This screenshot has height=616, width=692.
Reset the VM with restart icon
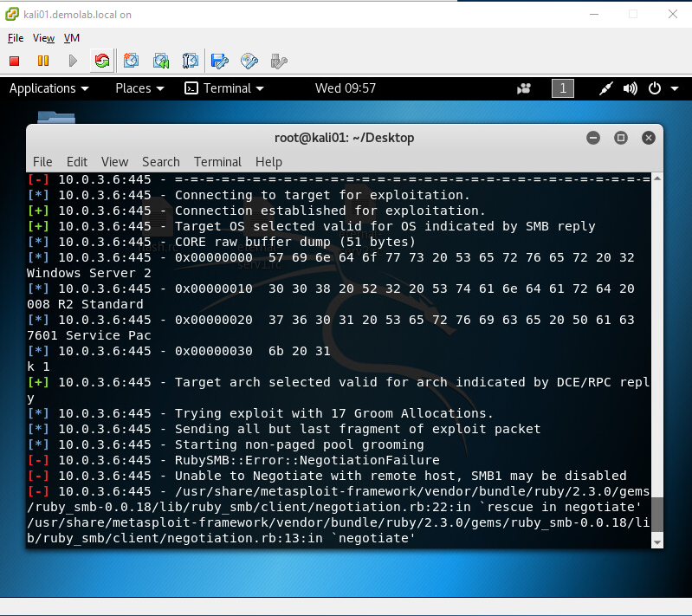click(102, 61)
